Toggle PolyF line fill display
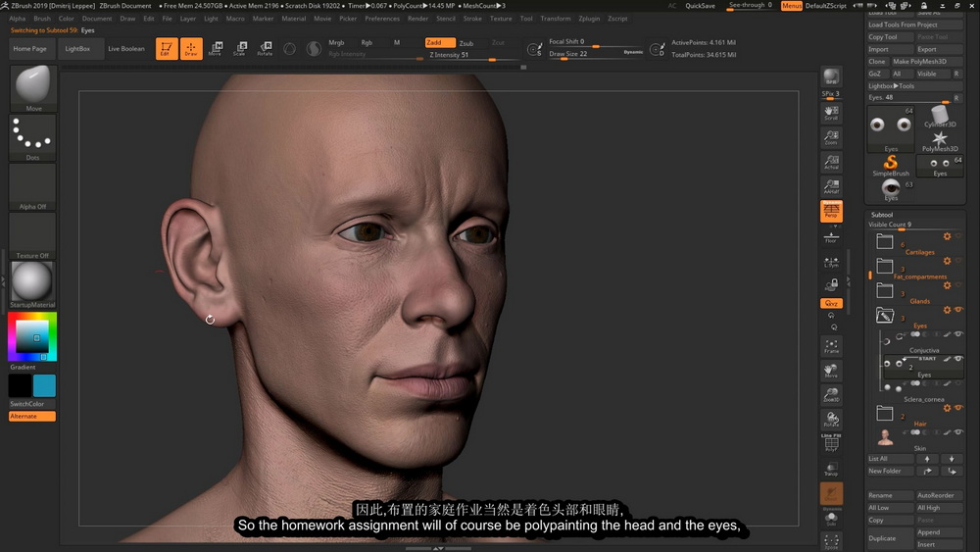This screenshot has width=980, height=552. pyautogui.click(x=831, y=443)
